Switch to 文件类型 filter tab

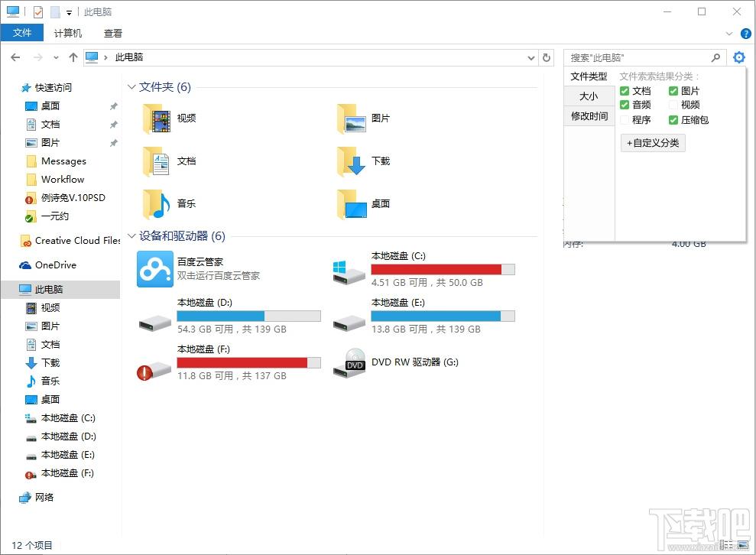pyautogui.click(x=589, y=76)
